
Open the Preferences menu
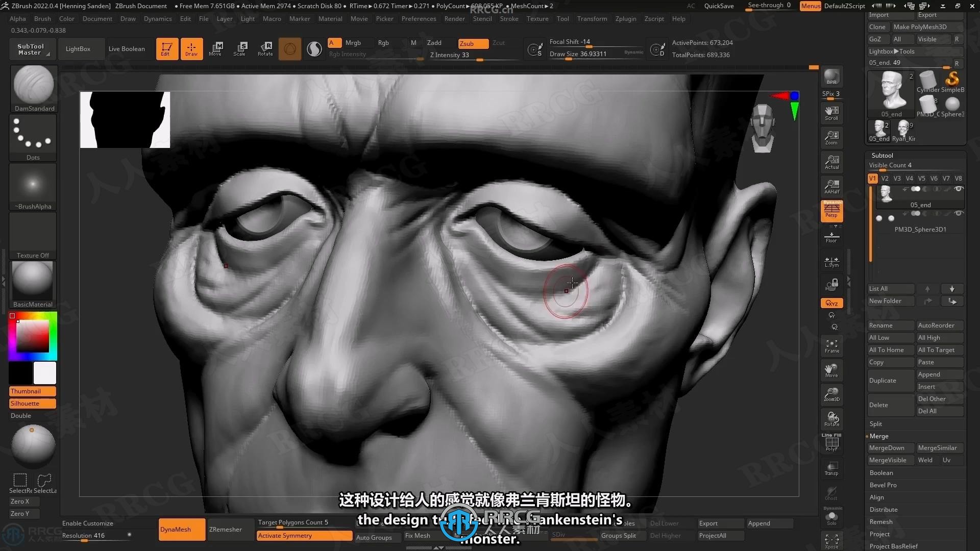coord(419,19)
